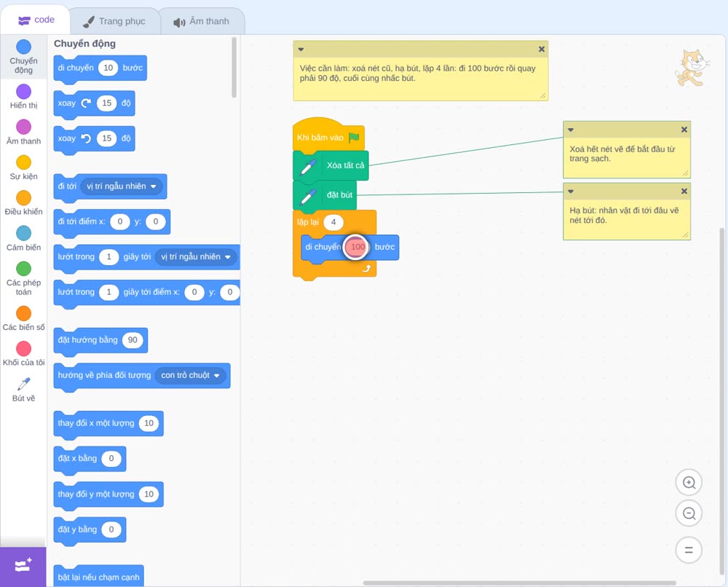Click the repeat count field showing 4
The height and width of the screenshot is (587, 728).
(x=333, y=222)
